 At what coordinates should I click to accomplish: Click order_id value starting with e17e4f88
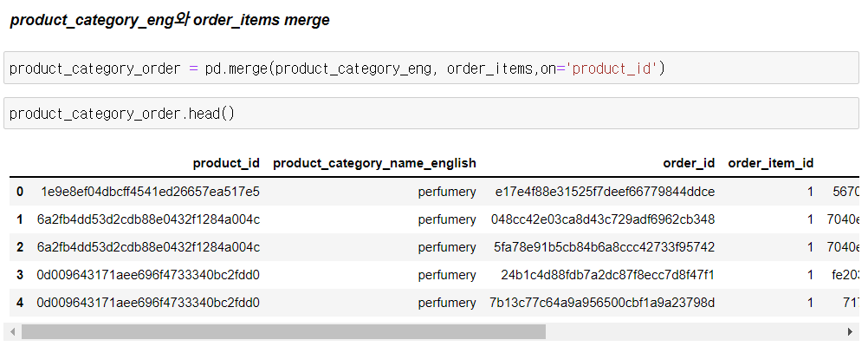[605, 192]
